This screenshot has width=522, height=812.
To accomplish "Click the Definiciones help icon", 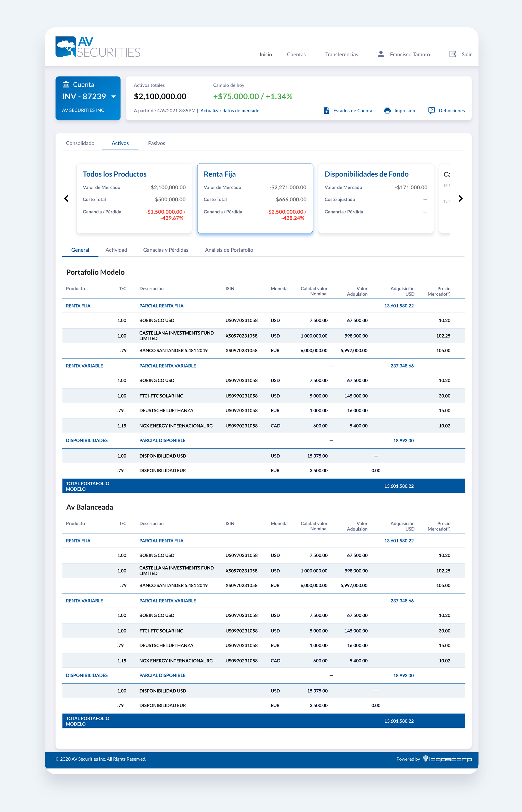I will pyautogui.click(x=431, y=110).
